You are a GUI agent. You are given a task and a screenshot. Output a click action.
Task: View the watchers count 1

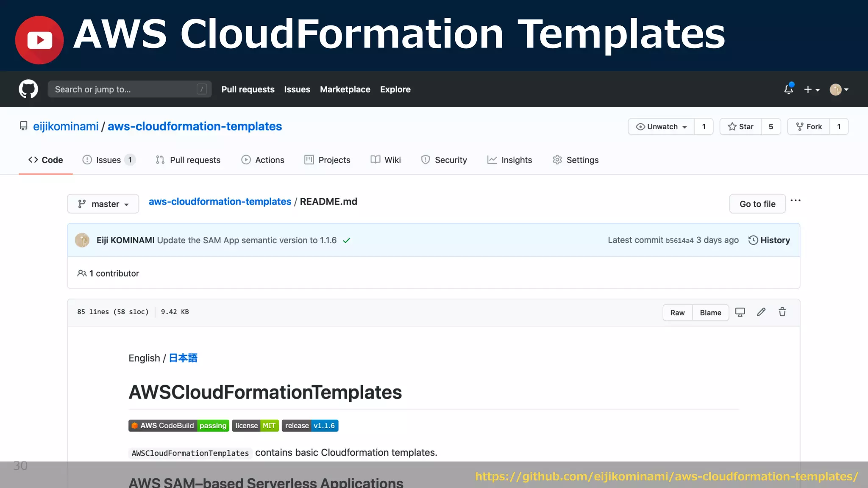click(704, 127)
